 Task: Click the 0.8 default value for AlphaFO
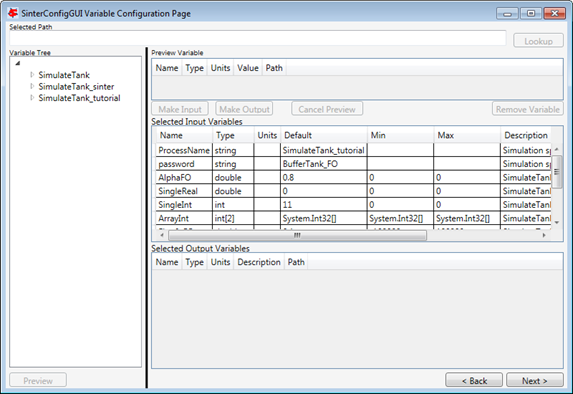[x=324, y=177]
